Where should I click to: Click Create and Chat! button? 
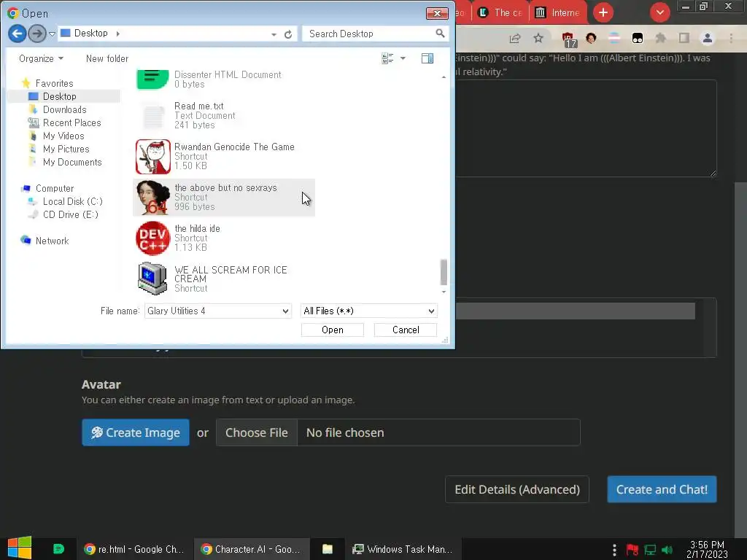tap(662, 489)
